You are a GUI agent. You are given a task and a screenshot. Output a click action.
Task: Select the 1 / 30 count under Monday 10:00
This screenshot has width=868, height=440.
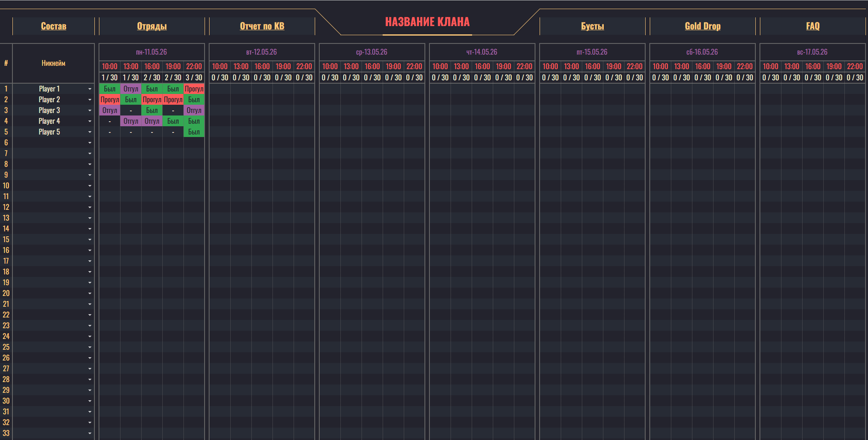coord(110,78)
